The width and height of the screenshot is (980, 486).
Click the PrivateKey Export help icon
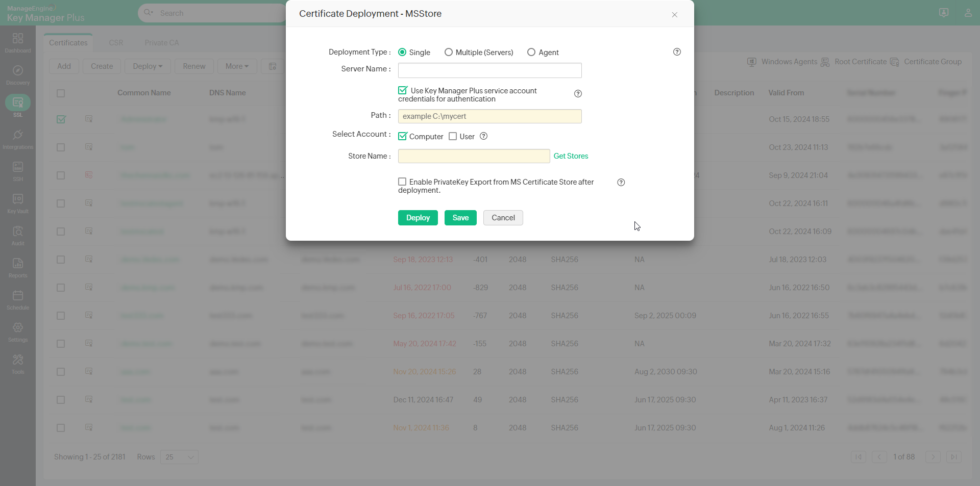[x=621, y=183]
